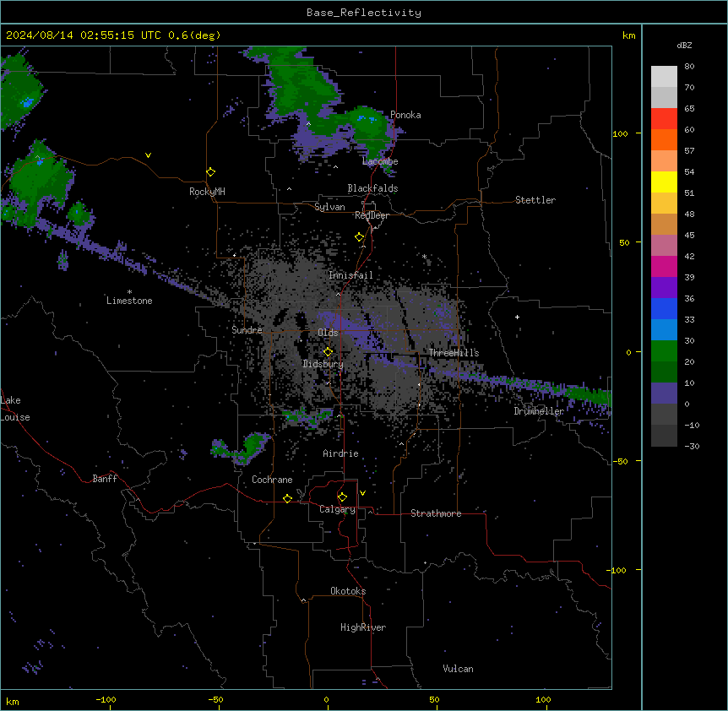Click the RockyMH label
This screenshot has width=728, height=711.
(207, 192)
